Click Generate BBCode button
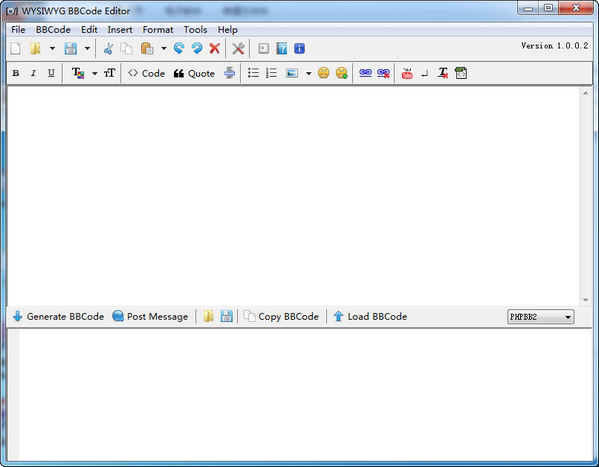 click(x=58, y=316)
